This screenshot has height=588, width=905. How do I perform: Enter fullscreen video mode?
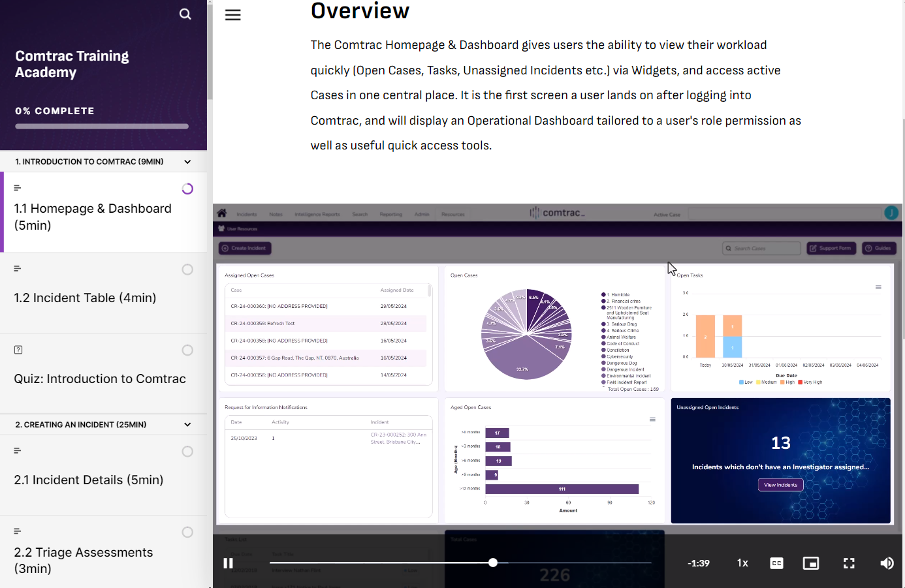click(x=849, y=563)
